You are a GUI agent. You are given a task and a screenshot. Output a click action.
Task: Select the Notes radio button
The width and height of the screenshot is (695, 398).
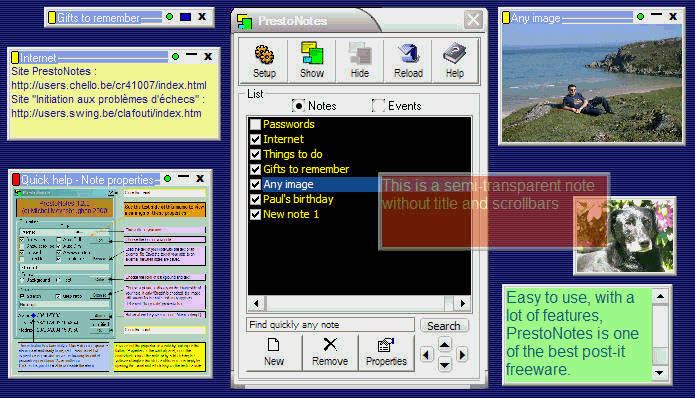pos(299,106)
